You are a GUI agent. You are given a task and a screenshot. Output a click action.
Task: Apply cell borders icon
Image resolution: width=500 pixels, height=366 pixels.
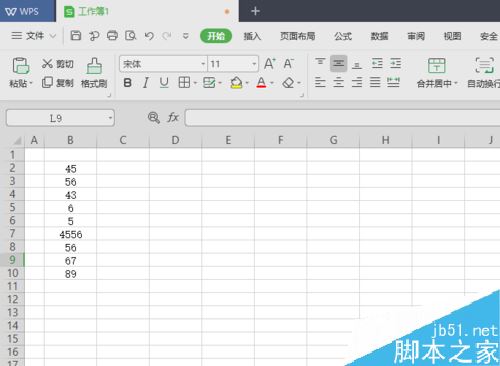184,82
